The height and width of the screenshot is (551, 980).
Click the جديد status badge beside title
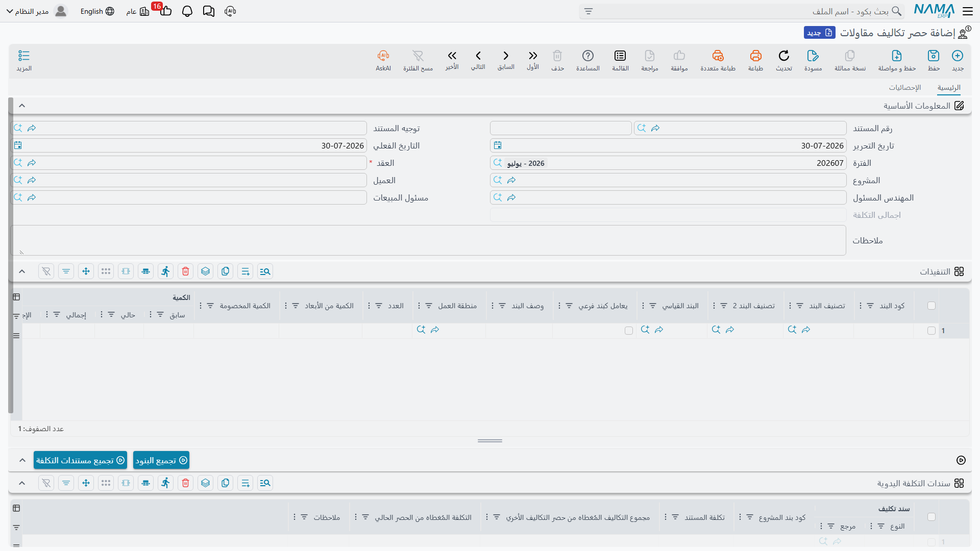820,33
